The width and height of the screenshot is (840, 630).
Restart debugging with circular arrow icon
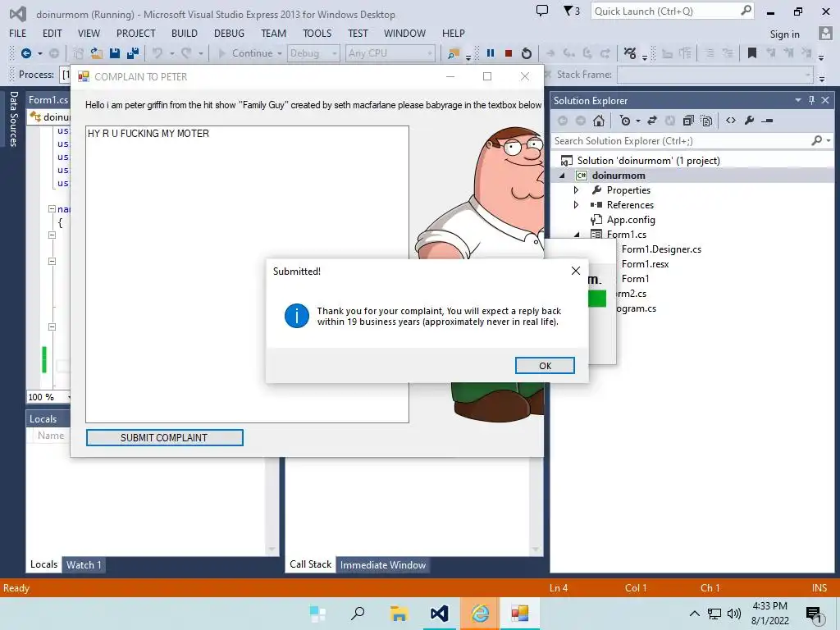click(x=527, y=53)
